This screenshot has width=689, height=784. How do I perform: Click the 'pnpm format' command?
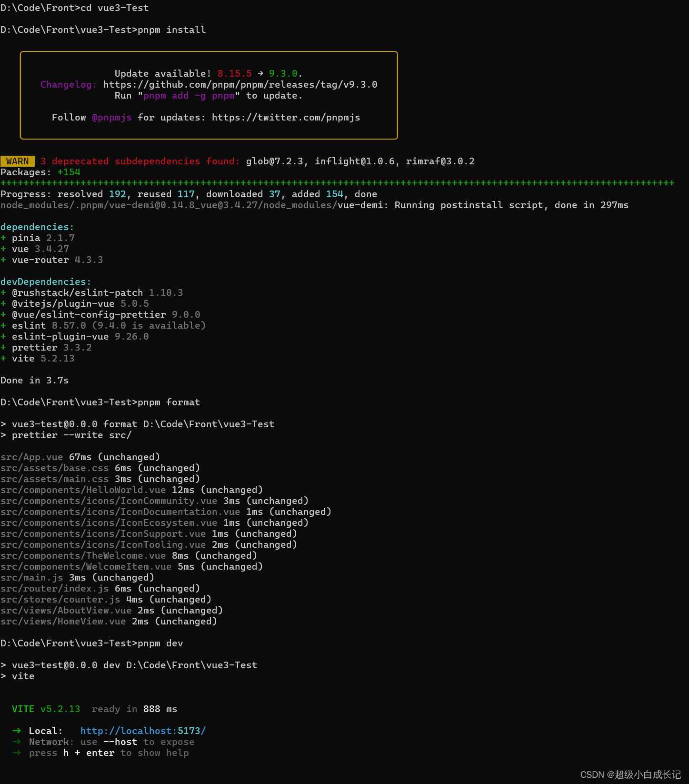click(169, 402)
